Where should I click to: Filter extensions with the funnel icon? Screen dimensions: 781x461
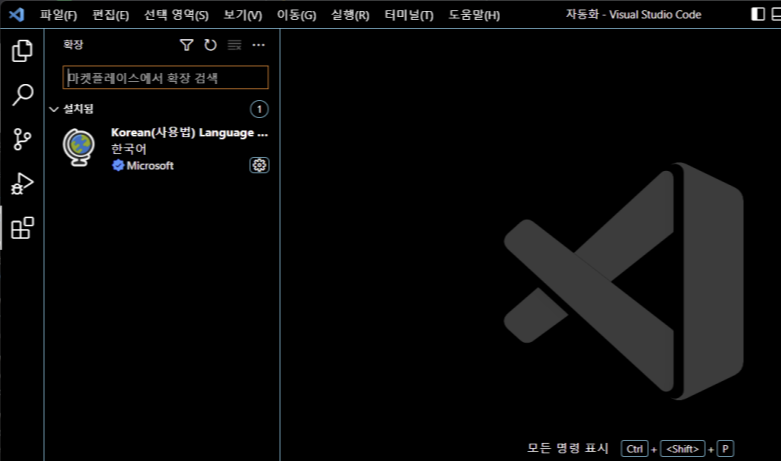186,45
